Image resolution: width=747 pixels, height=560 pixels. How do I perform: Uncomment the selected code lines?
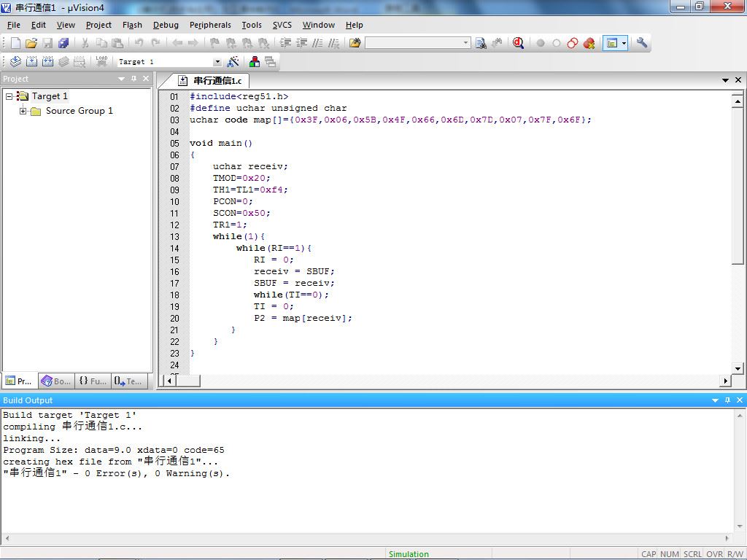tap(334, 43)
